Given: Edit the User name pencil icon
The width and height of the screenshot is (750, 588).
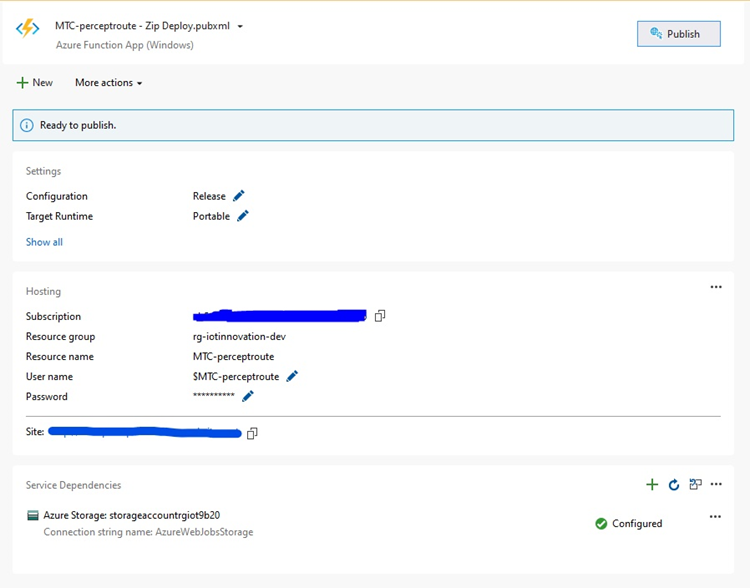Looking at the screenshot, I should coord(292,376).
